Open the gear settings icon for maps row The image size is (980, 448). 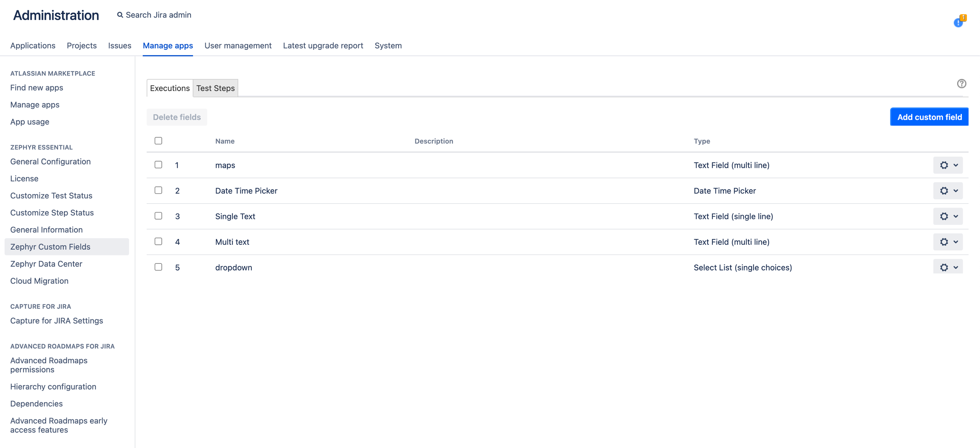(944, 165)
